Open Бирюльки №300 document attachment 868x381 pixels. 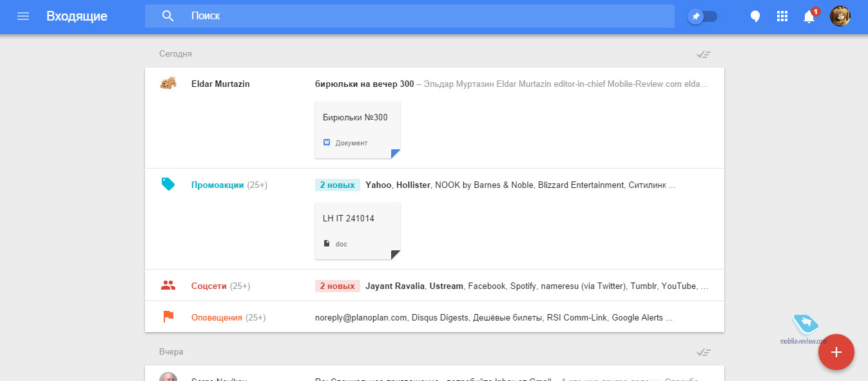click(358, 129)
